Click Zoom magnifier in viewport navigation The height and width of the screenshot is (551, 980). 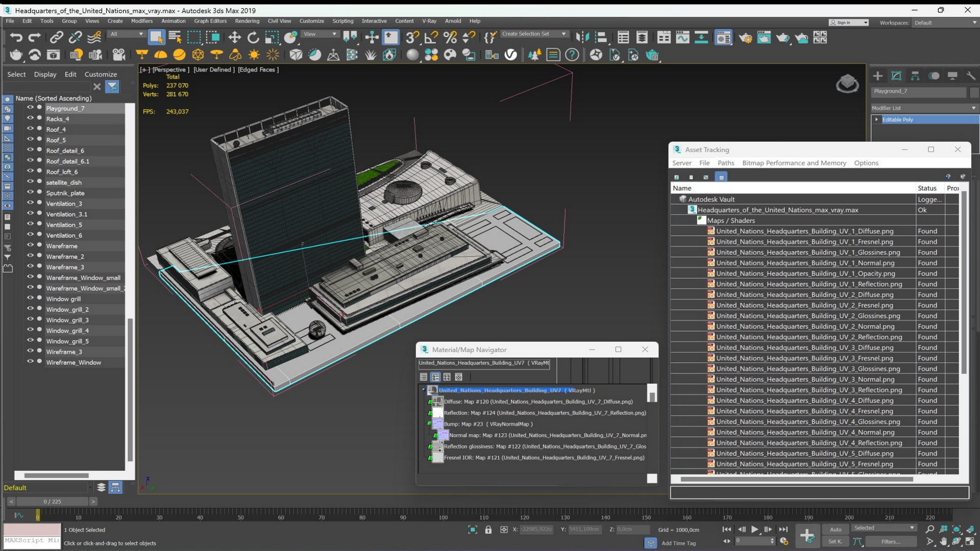pyautogui.click(x=930, y=530)
